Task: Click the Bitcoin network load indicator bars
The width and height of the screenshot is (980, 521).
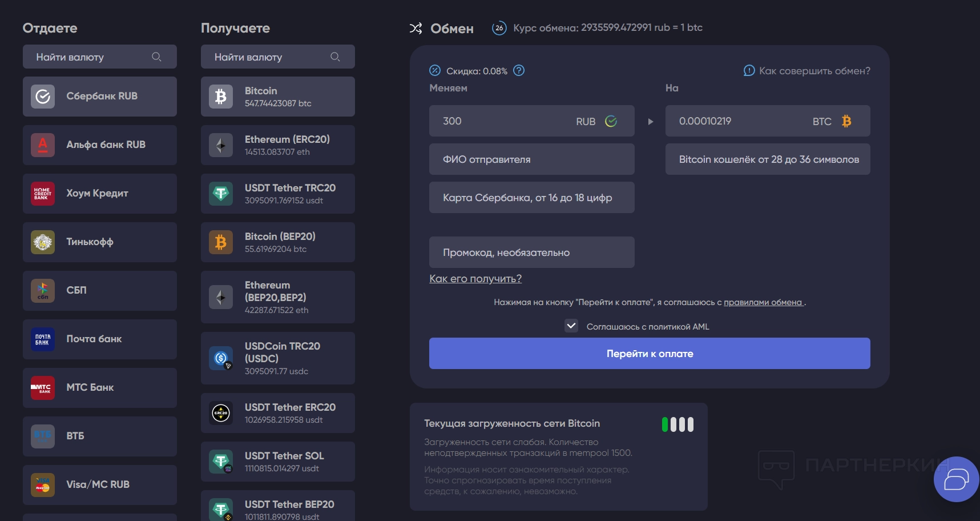Action: tap(677, 424)
